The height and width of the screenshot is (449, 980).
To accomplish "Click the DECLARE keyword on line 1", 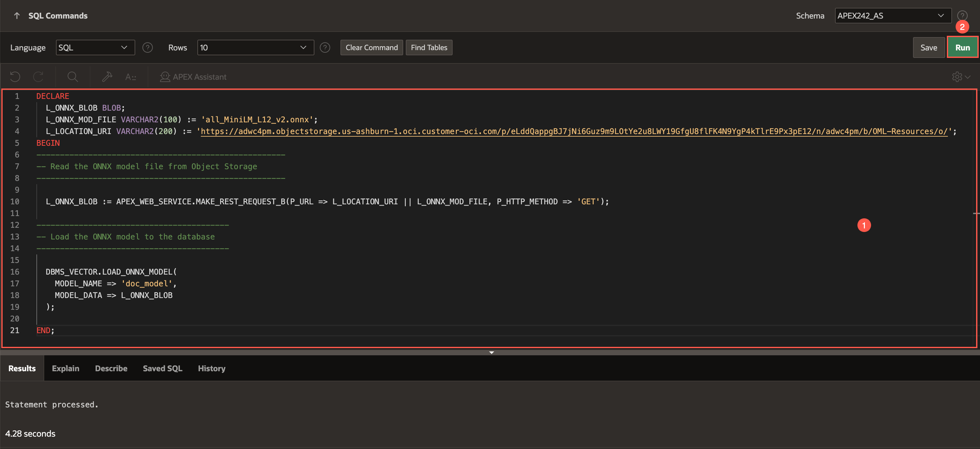I will 53,96.
